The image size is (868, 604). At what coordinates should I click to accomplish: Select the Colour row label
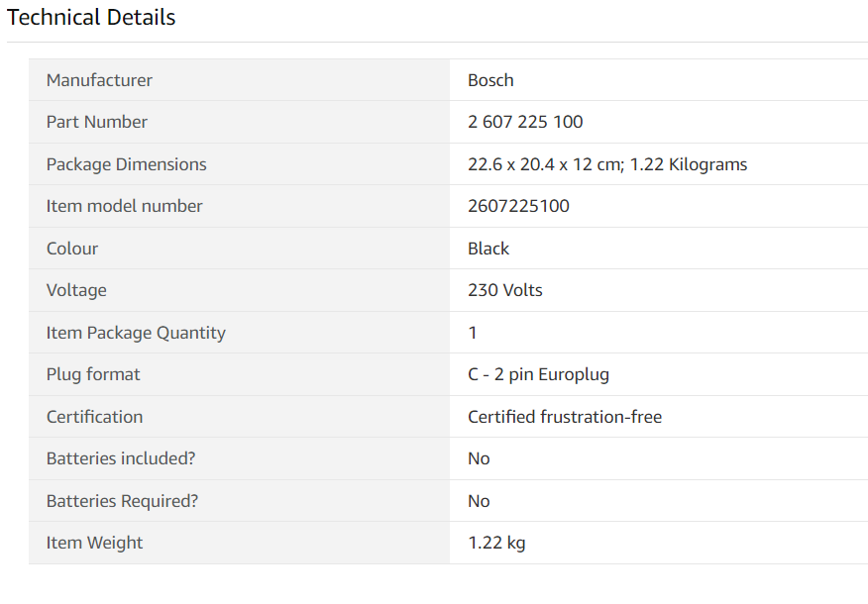(72, 249)
